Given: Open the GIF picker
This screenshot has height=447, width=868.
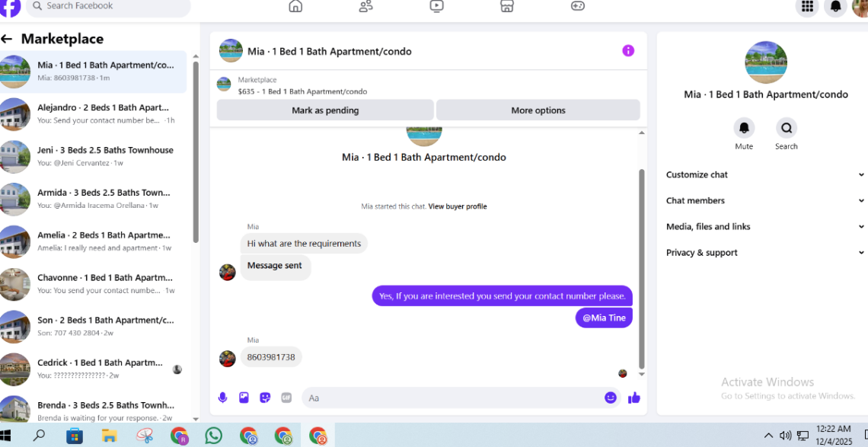Looking at the screenshot, I should 286,398.
